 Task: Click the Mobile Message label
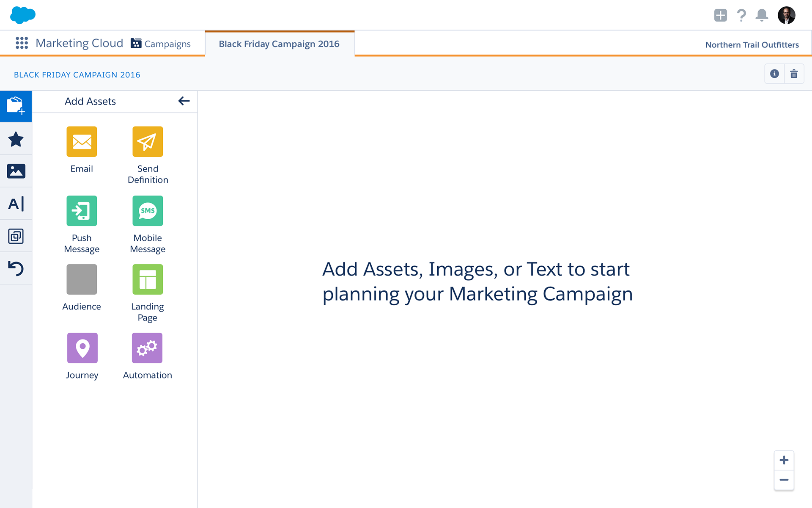(148, 243)
